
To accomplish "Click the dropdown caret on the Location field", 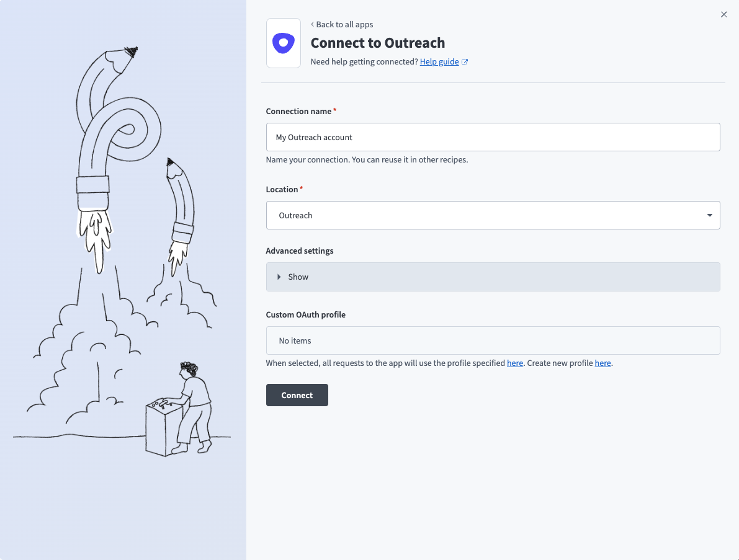I will tap(709, 215).
